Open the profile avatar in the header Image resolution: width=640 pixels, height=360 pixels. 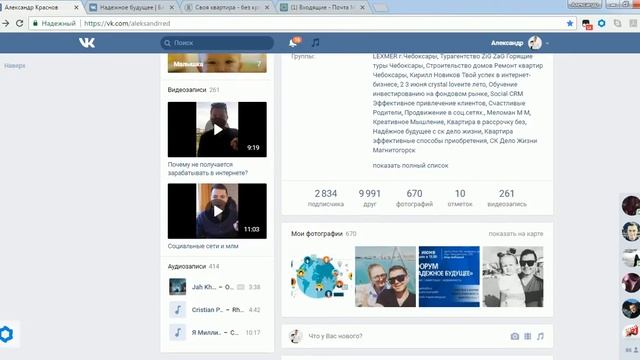click(x=535, y=42)
